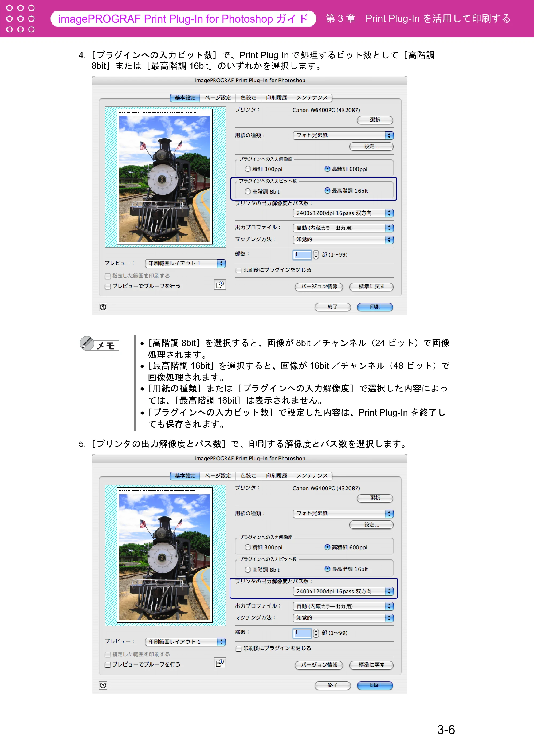
Task: Select 高精細 600ppi radio in lower dialog
Action: [327, 547]
